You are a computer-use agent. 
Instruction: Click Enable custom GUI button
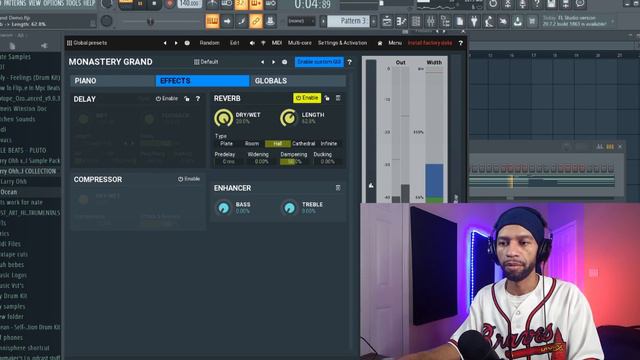coord(319,62)
